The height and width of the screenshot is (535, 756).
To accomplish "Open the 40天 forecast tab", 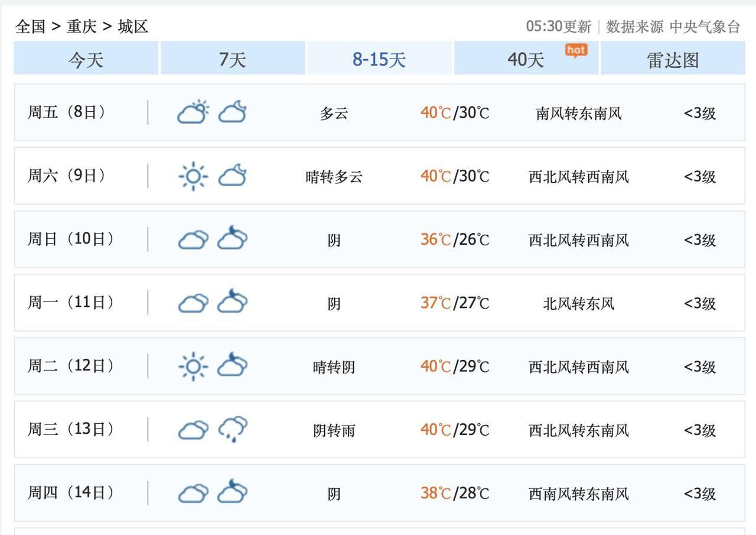I will point(526,59).
